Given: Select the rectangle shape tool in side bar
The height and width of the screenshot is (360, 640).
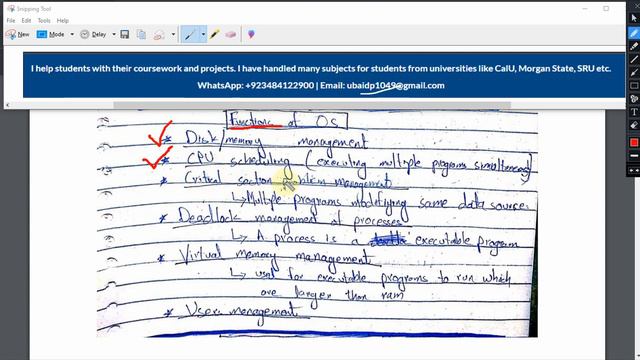Looking at the screenshot, I should pos(634,86).
